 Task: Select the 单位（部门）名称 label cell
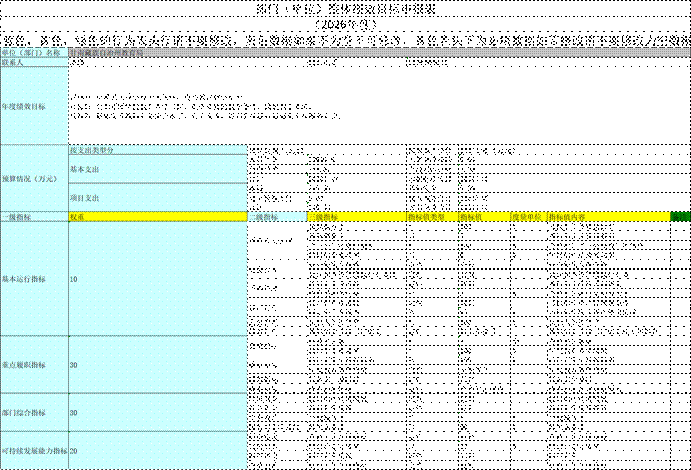point(34,52)
